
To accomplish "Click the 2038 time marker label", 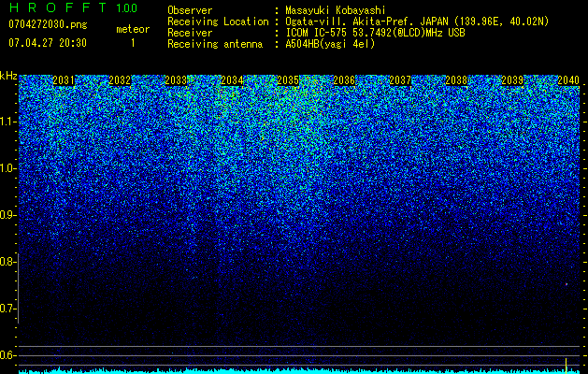I will click(456, 80).
